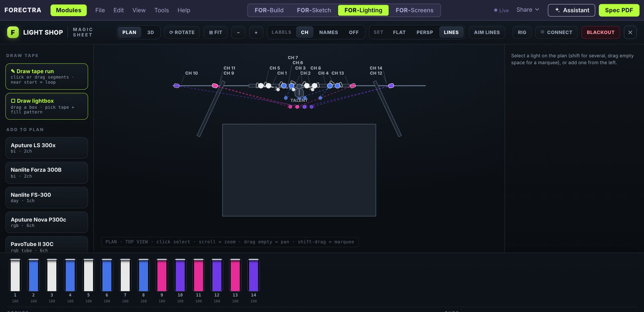Select the CH 12 purple fixture on plan
Viewport: 644px width, 312px height.
391,85
